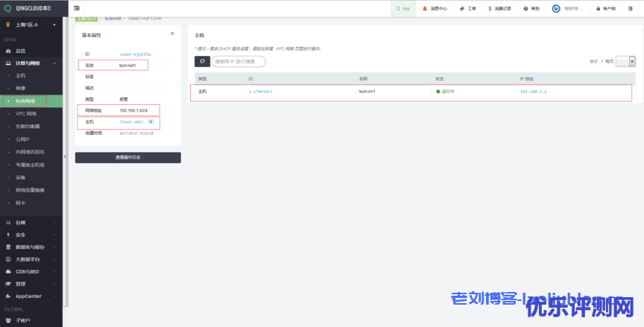Viewport: 644px width, 327px height.
Task: Click the overview dashboard icon
Action: click(8, 51)
